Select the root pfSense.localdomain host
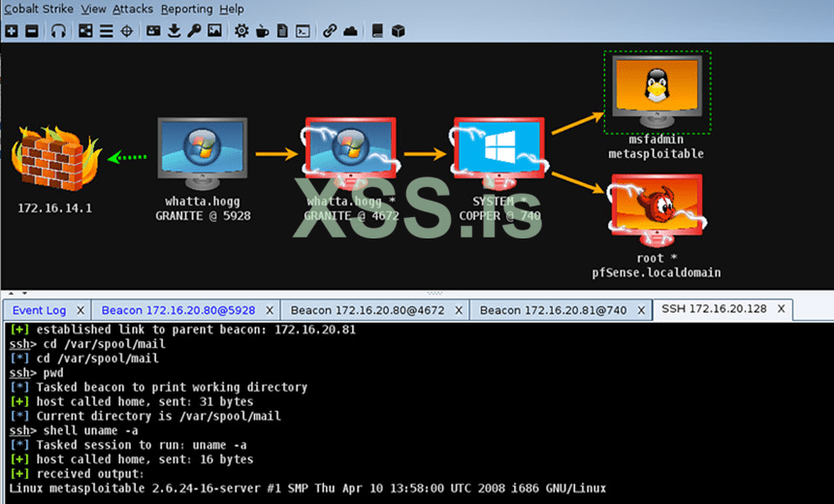The height and width of the screenshot is (504, 834). click(x=657, y=210)
